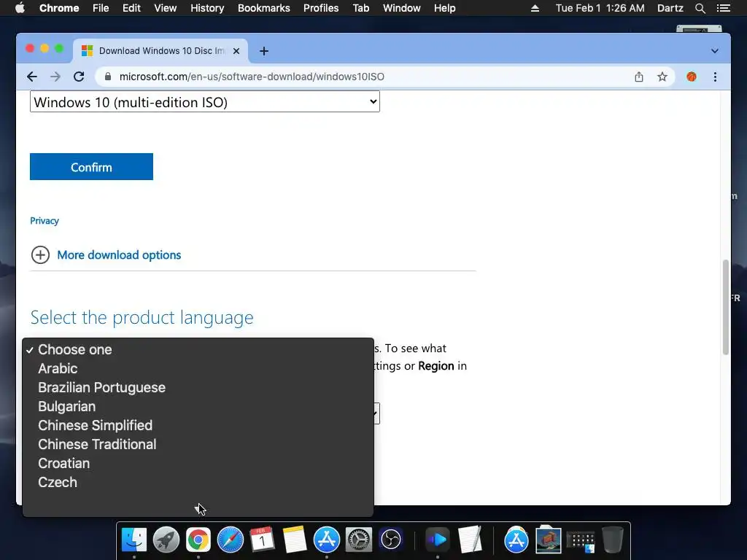Pick Chinese Traditional language
This screenshot has width=747, height=560.
198,444
